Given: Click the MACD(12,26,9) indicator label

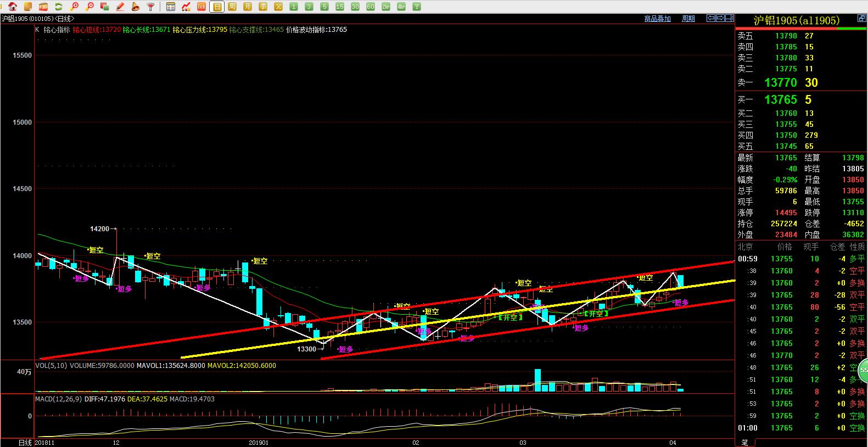Looking at the screenshot, I should click(x=59, y=399).
